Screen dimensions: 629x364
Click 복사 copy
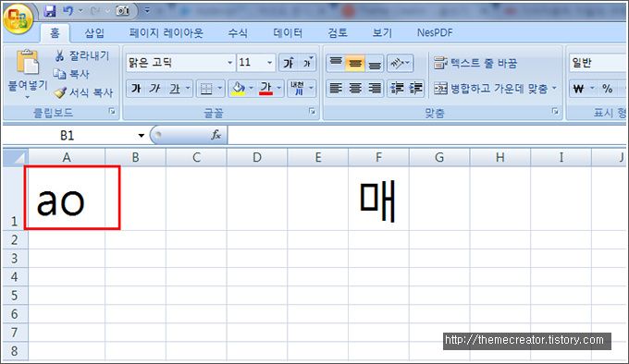(71, 74)
